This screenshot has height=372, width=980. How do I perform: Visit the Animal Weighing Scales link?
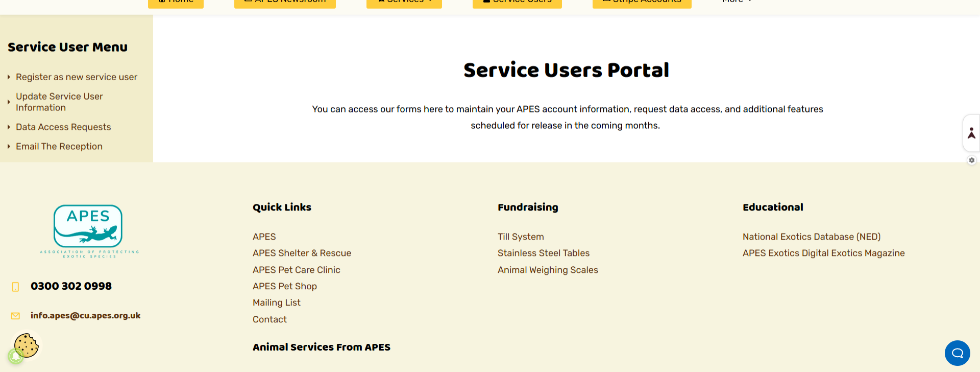[548, 270]
